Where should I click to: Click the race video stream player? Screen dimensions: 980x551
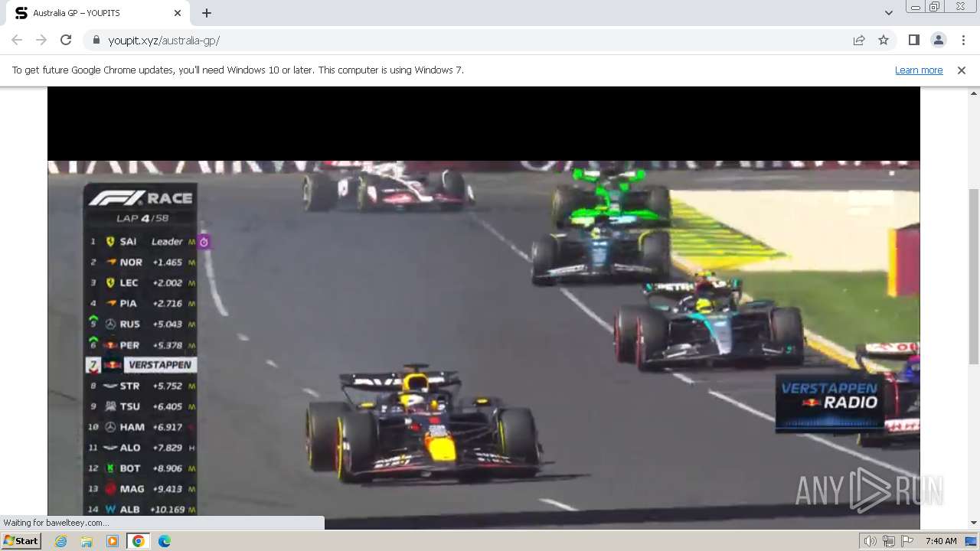point(484,308)
